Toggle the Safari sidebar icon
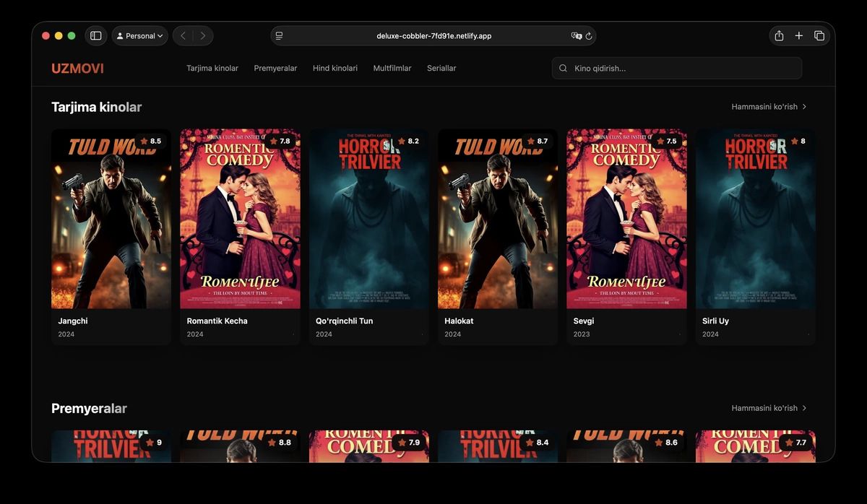This screenshot has width=867, height=504. click(x=95, y=35)
